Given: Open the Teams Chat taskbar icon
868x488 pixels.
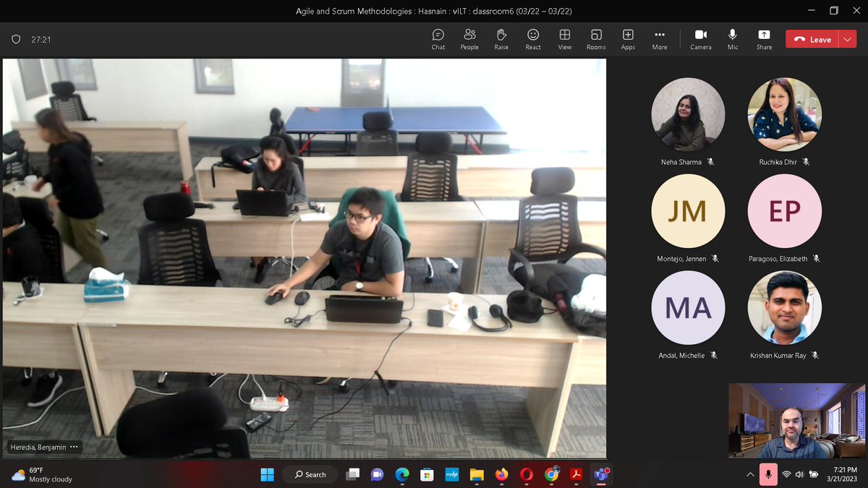Looking at the screenshot, I should pyautogui.click(x=377, y=474).
